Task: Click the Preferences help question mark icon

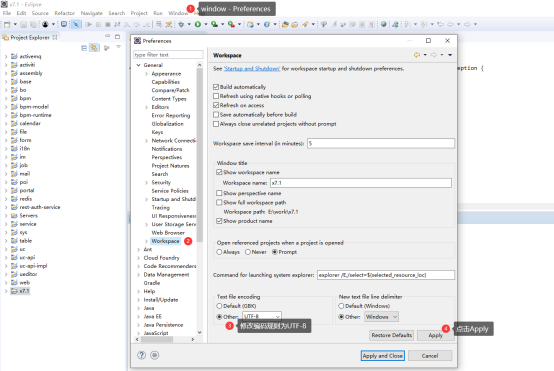Action: click(x=141, y=355)
